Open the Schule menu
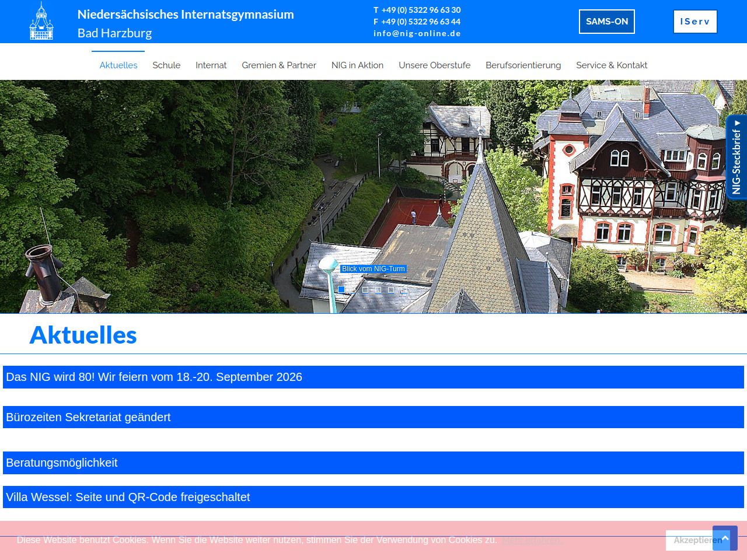The height and width of the screenshot is (560, 747). (166, 65)
